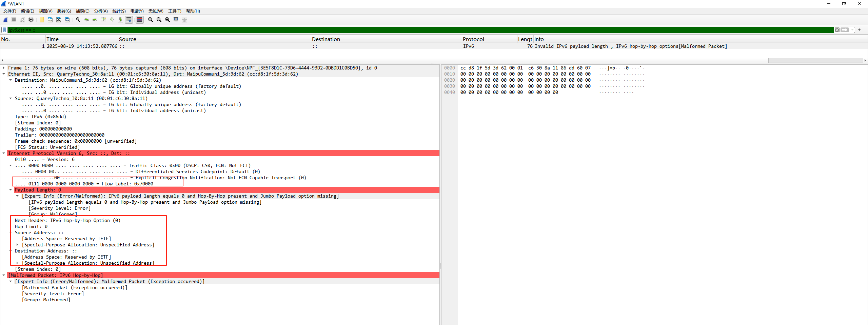This screenshot has height=325, width=868.
Task: Sort packets by Info column header
Action: point(700,39)
